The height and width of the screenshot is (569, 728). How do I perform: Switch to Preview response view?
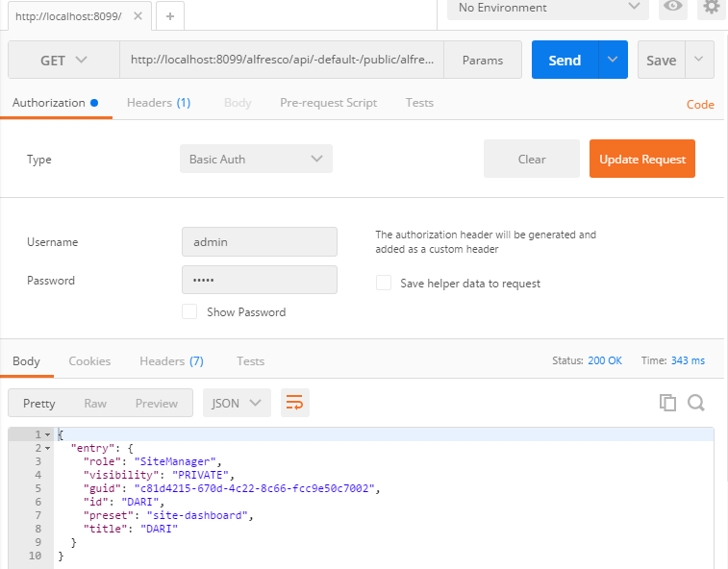pos(157,404)
